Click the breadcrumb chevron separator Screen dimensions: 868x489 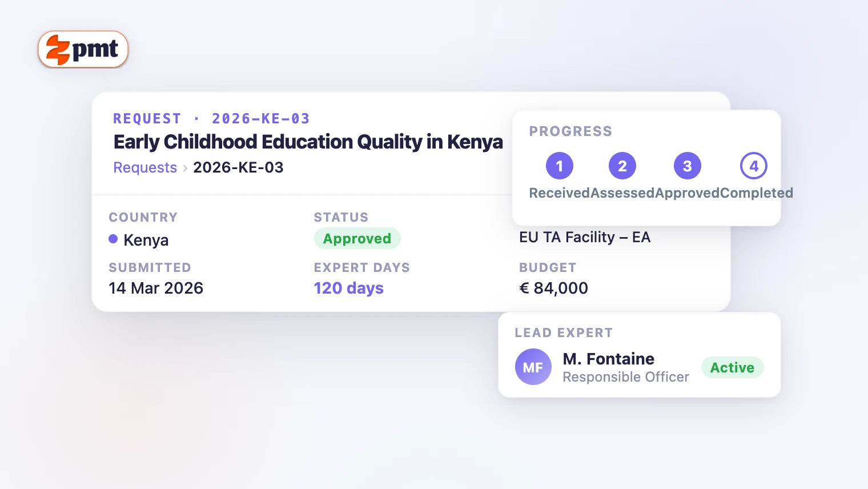(185, 168)
